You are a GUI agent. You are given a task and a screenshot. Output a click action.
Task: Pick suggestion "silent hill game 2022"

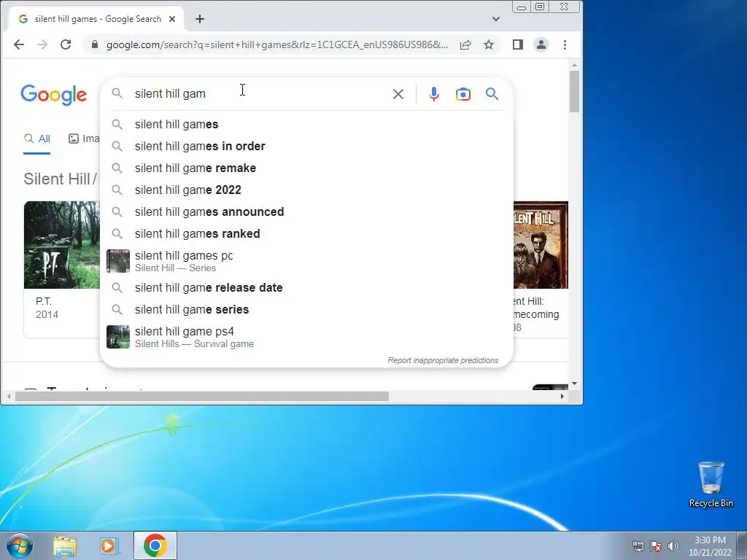(307, 190)
